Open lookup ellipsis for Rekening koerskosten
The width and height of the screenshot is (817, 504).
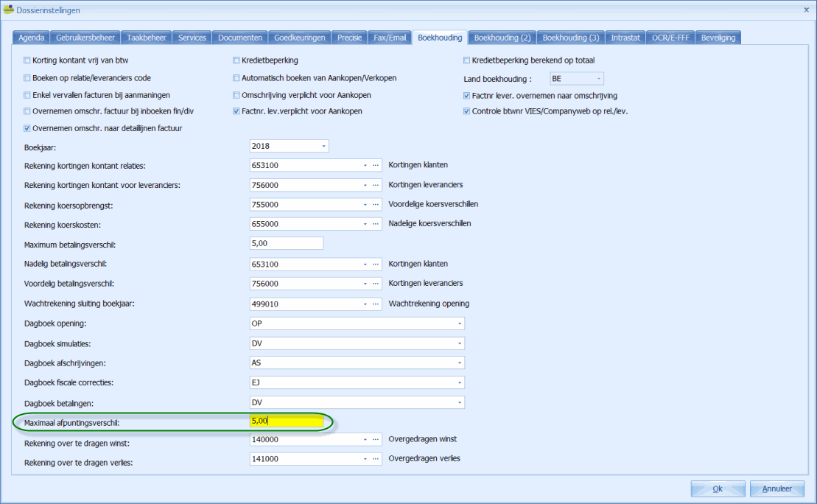coord(375,224)
